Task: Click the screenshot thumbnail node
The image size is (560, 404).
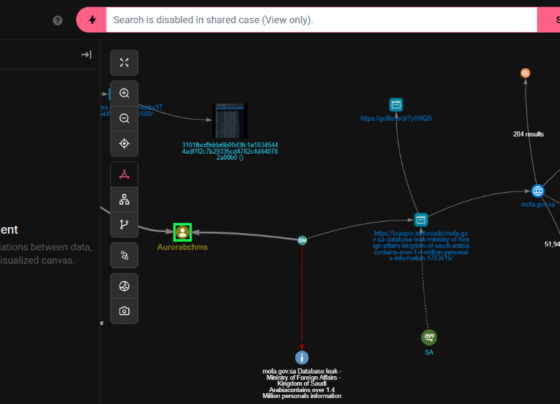Action: click(230, 121)
